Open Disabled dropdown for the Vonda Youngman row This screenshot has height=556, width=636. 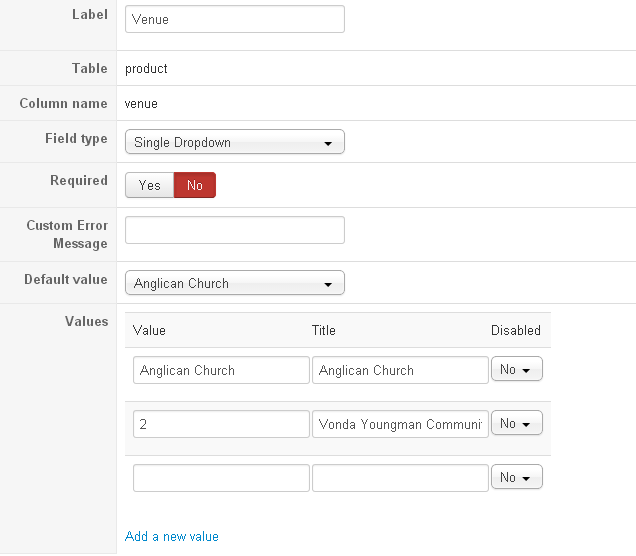pos(517,424)
